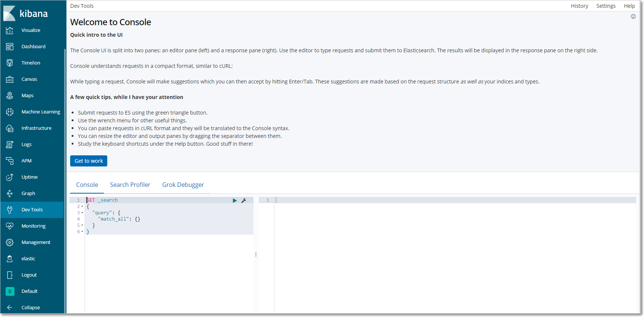644x317 pixels.
Task: Collapse the sidebar using arrow icon
Action: 10,308
